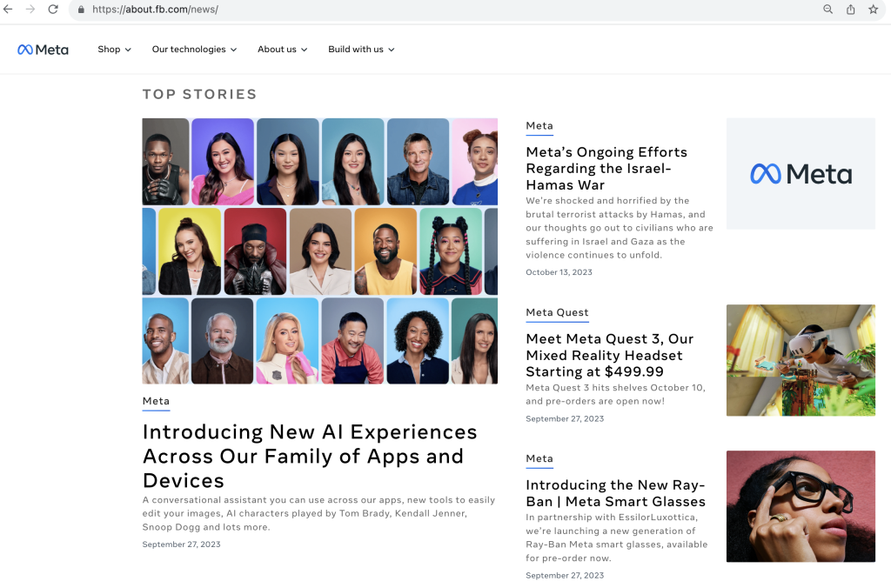Open Introducing New AI Experiences article

coord(310,456)
